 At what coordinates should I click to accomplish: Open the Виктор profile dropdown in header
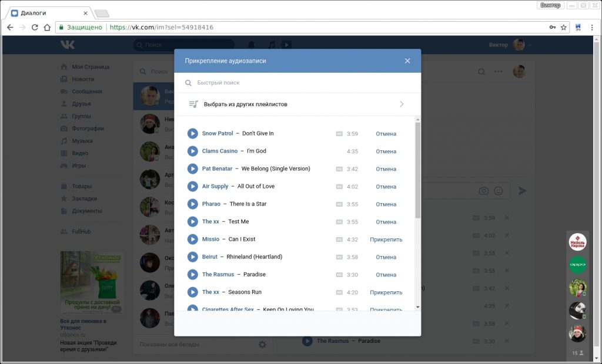510,45
